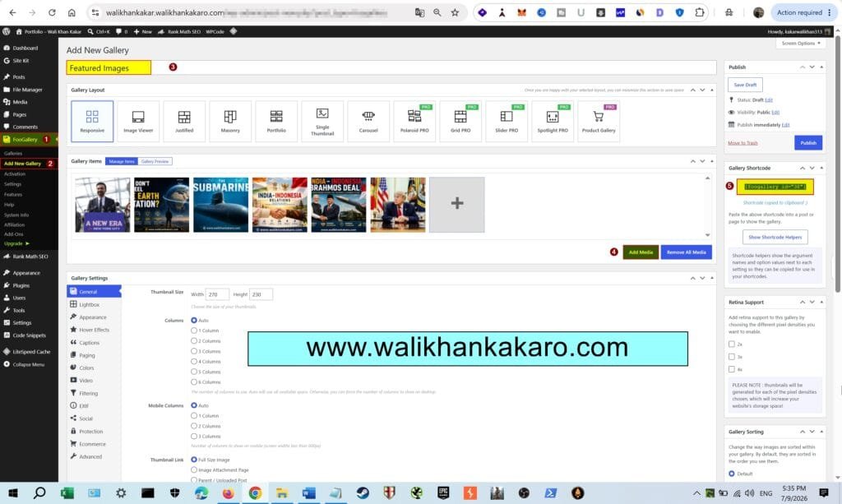Click the add-image plus tile
The image size is (842, 504).
[456, 205]
